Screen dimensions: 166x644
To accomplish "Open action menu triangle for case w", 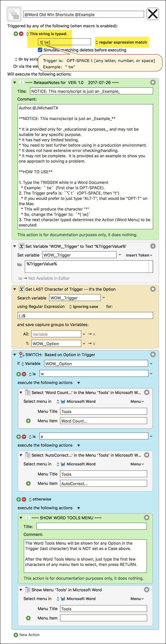I will click(x=78, y=383).
